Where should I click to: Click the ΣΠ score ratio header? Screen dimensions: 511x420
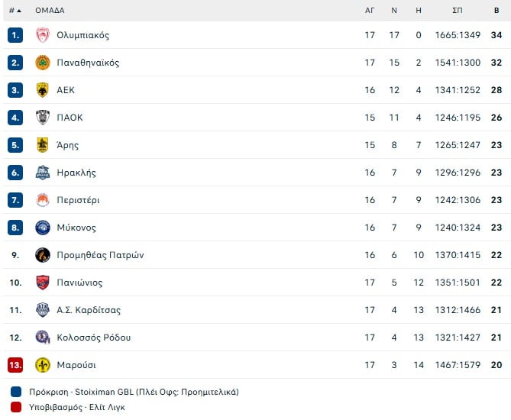pyautogui.click(x=458, y=11)
